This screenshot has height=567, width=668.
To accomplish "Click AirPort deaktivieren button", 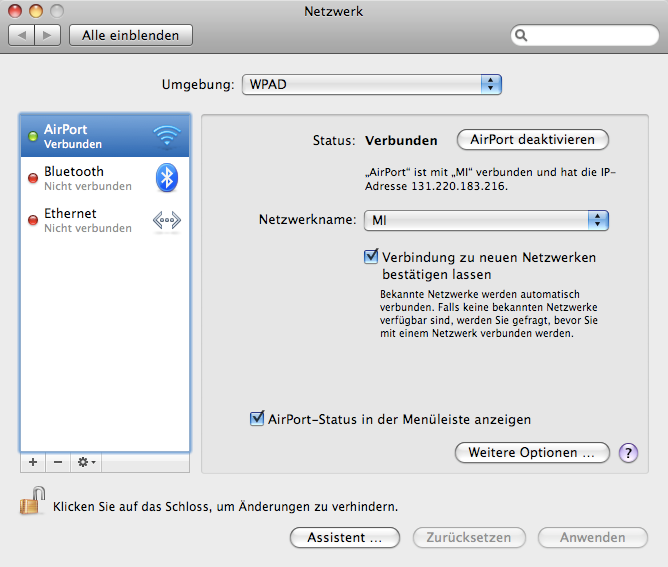I will coord(533,140).
